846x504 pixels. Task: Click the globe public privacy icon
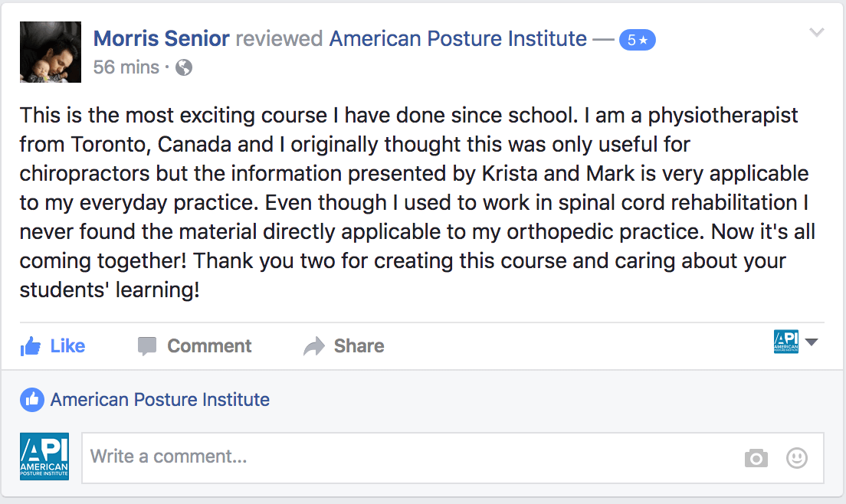tap(184, 67)
